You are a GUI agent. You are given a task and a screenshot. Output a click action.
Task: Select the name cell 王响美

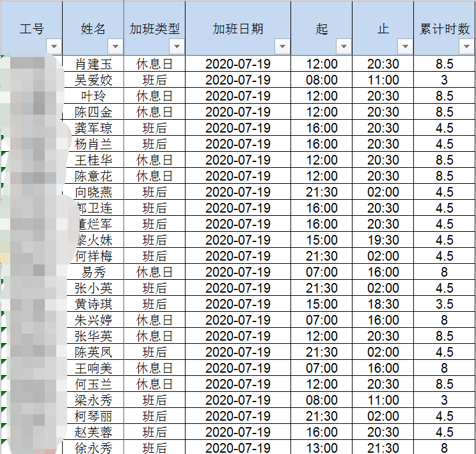(x=93, y=368)
